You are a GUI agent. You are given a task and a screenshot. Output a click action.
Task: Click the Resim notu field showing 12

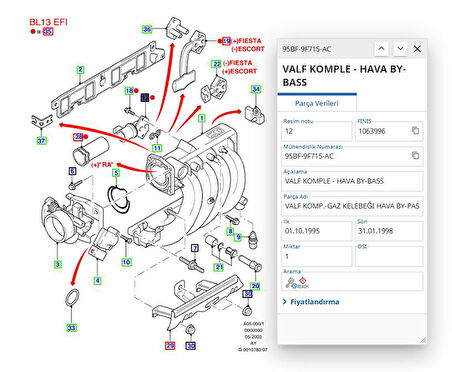(317, 131)
